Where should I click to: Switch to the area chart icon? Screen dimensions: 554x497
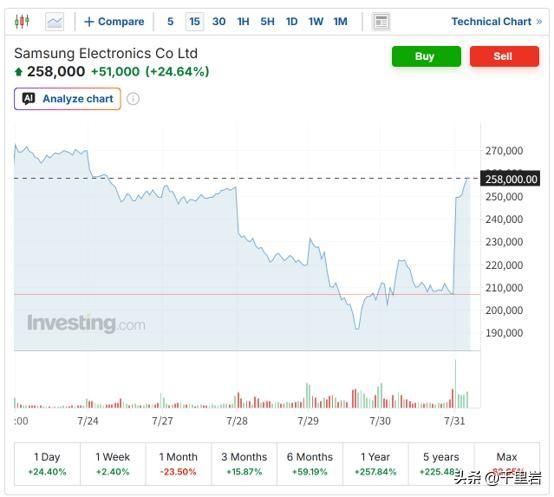click(x=54, y=22)
